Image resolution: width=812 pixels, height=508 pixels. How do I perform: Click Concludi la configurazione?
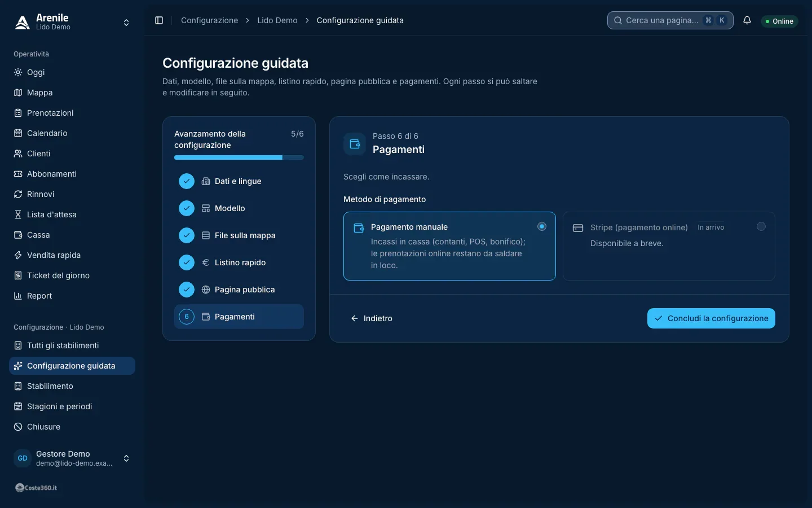(711, 318)
